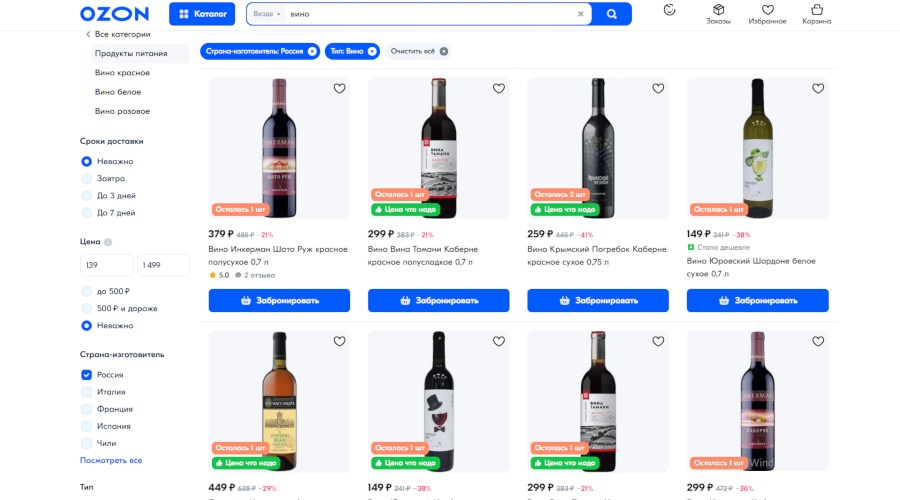Click the smiley profile icon
Image resolution: width=900 pixels, height=500 pixels.
(669, 10)
